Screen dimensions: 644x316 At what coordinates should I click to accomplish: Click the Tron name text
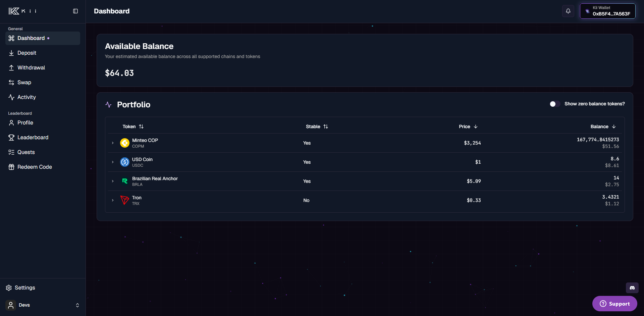click(x=137, y=198)
